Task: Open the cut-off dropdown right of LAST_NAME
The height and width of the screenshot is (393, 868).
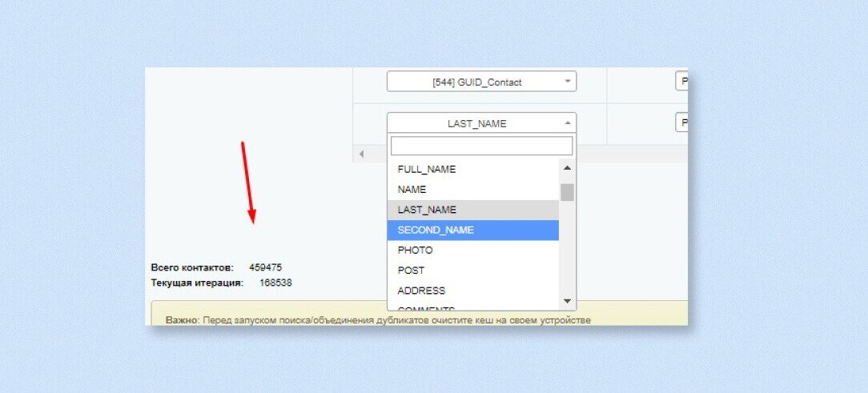Action: [x=681, y=123]
